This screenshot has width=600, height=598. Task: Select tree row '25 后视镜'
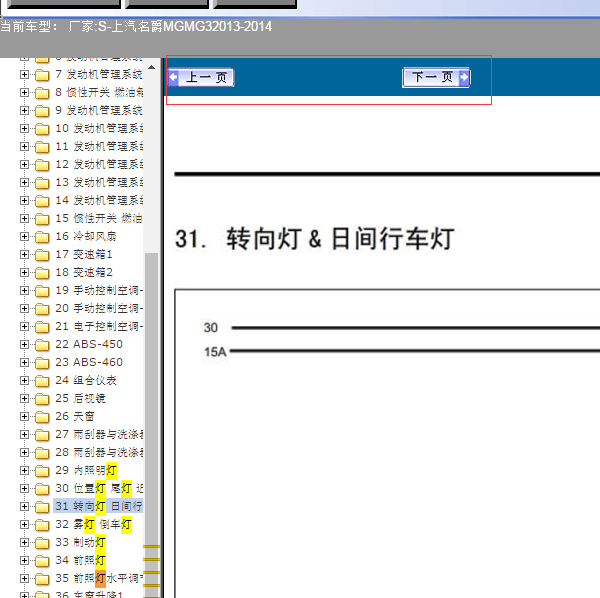pyautogui.click(x=80, y=398)
